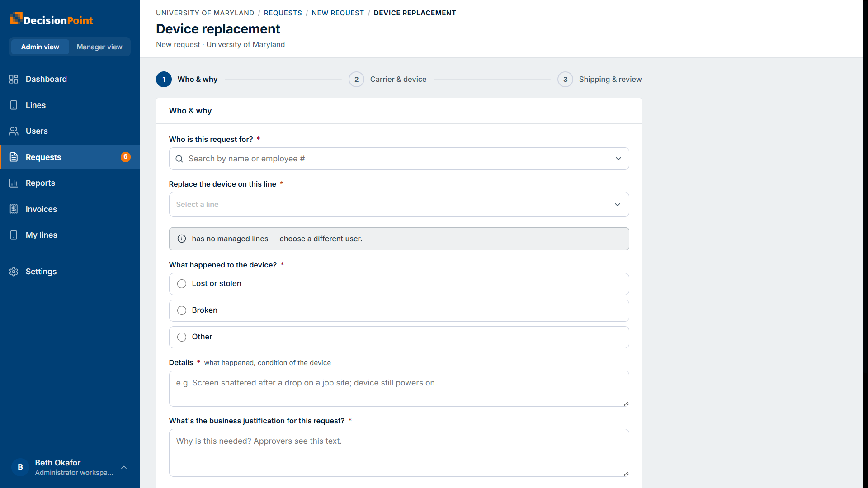Click the Lines sidebar link

point(70,105)
